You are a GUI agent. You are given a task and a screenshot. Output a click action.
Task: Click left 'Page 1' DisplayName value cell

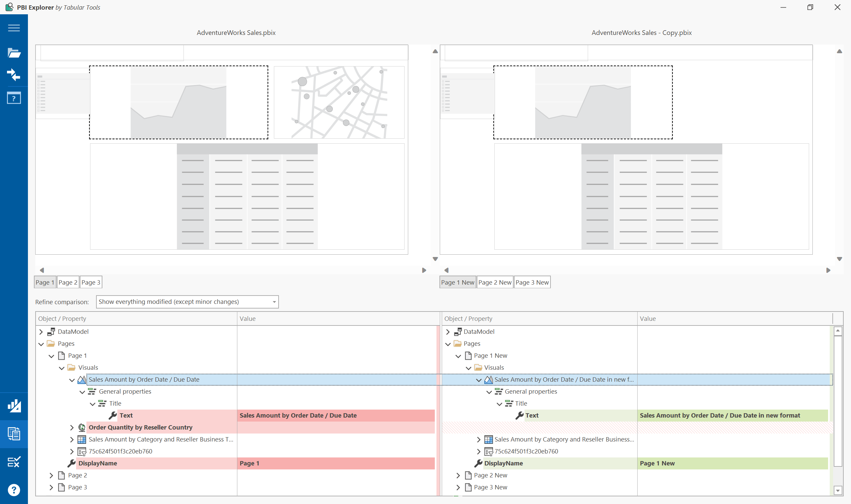pos(335,463)
